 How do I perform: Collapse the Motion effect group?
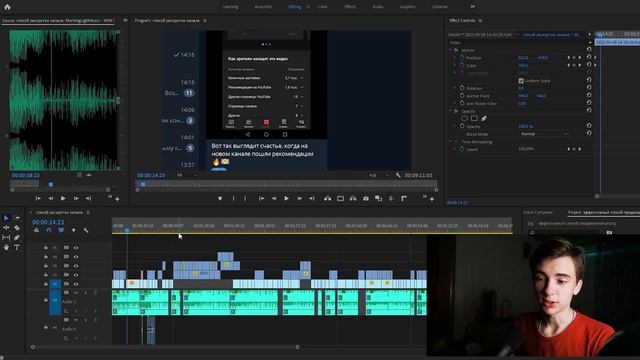[x=451, y=50]
